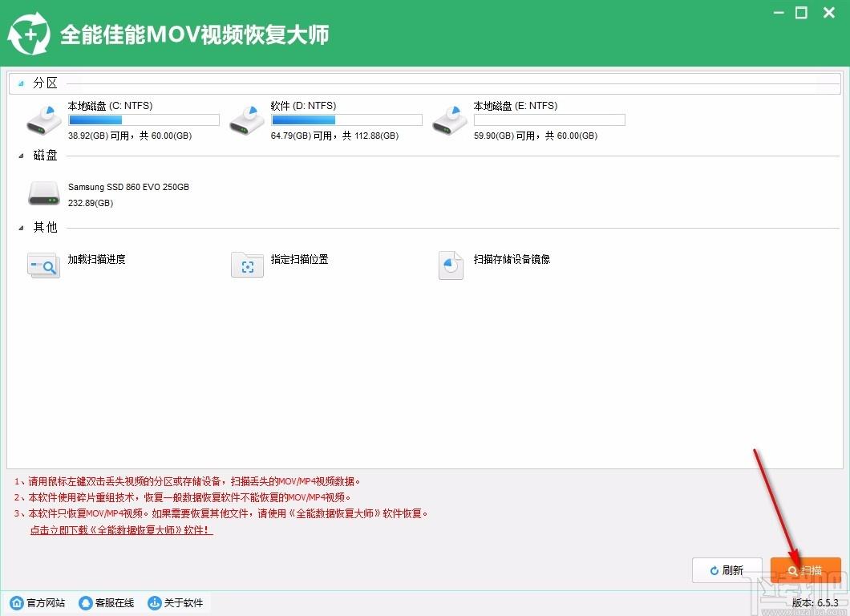
Task: Click the E: drive usage bar
Action: pyautogui.click(x=549, y=120)
